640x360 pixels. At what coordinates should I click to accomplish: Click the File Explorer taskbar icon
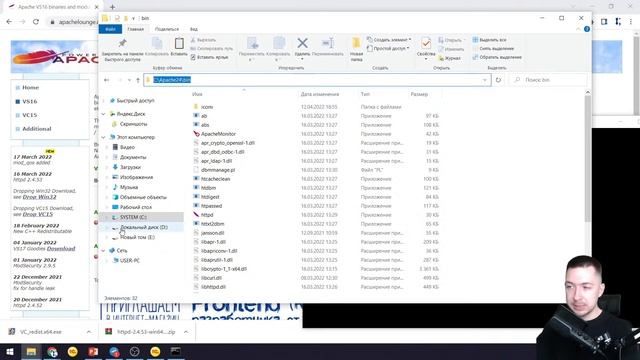(x=31, y=351)
